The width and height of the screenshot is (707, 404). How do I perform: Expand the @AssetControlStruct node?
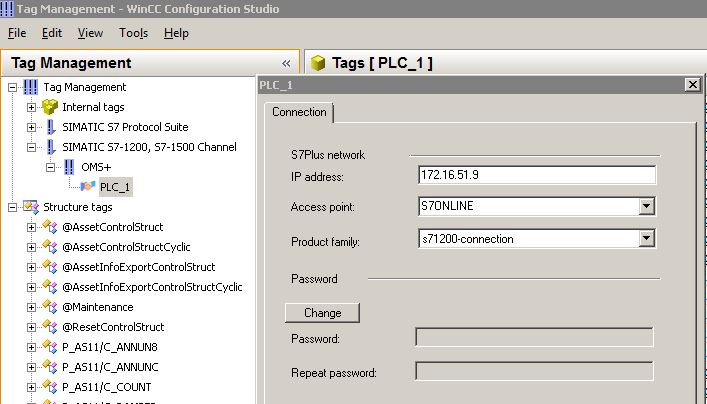(31, 227)
